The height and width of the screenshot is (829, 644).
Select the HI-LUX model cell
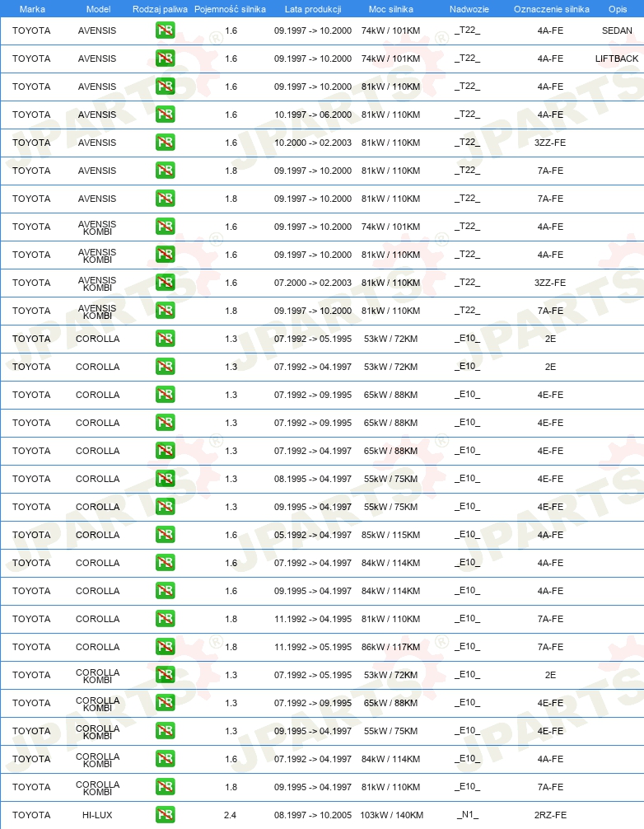pyautogui.click(x=97, y=815)
